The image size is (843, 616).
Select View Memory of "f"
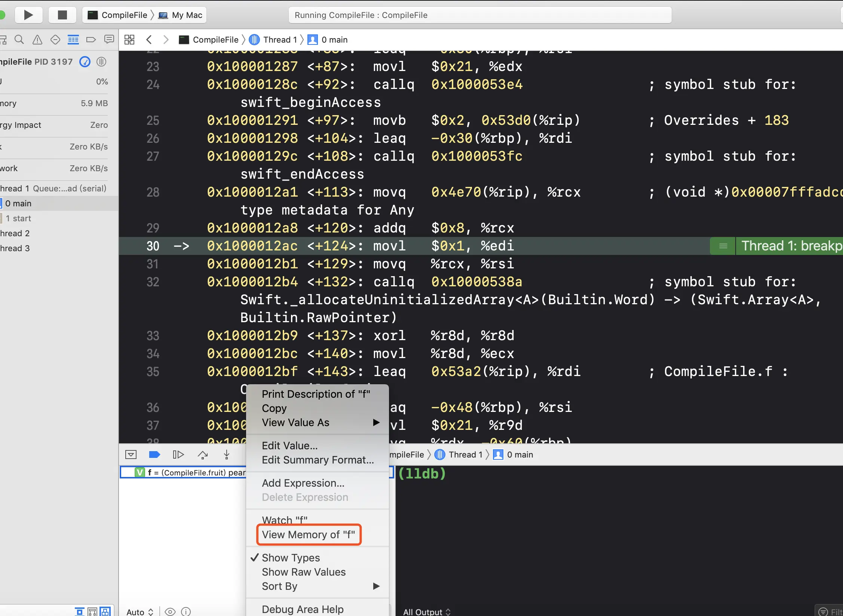pyautogui.click(x=308, y=535)
